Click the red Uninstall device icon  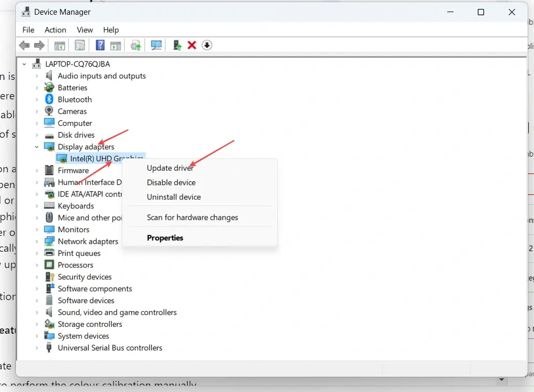coord(192,45)
